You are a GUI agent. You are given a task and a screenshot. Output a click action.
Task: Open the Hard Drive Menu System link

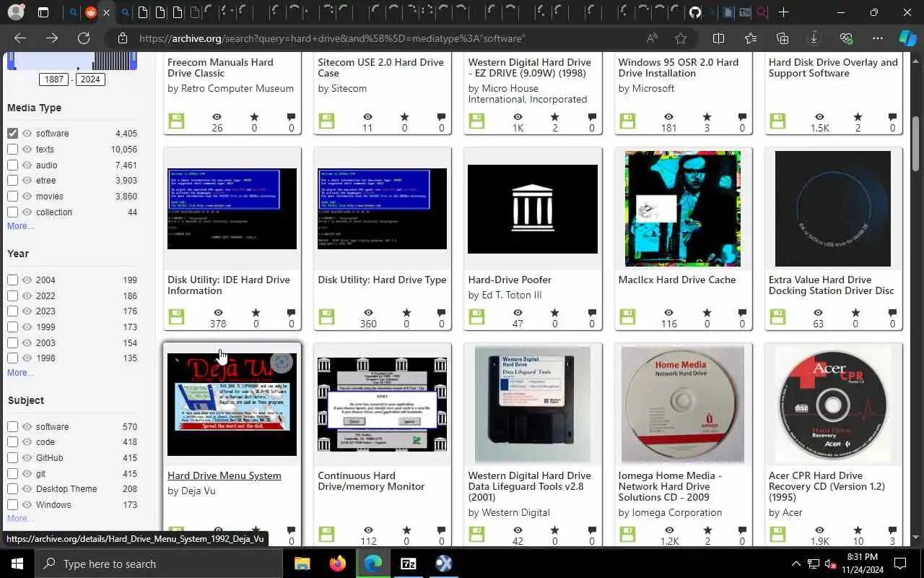pyautogui.click(x=225, y=475)
